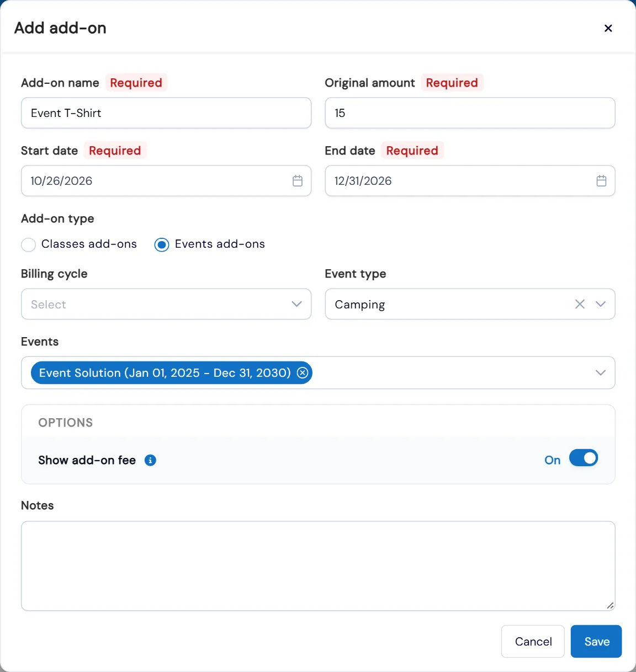The height and width of the screenshot is (672, 636).
Task: Open the Billing cycle dropdown
Action: coord(166,304)
